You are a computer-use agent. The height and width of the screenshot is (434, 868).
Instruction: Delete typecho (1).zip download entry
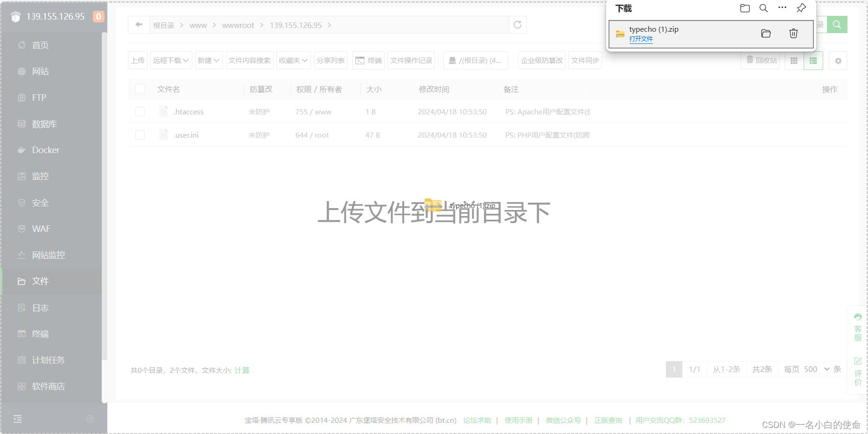click(793, 34)
